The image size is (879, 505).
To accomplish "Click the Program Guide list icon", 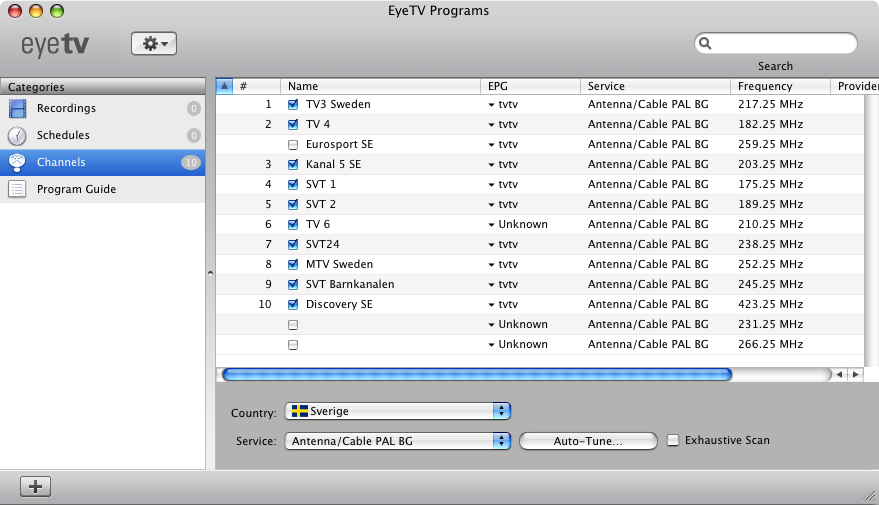I will coord(18,189).
